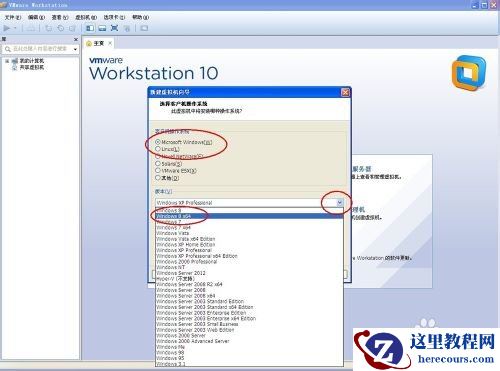Choose Windows 3.1 from version list
This screenshot has width=500, height=371.
click(x=249, y=364)
